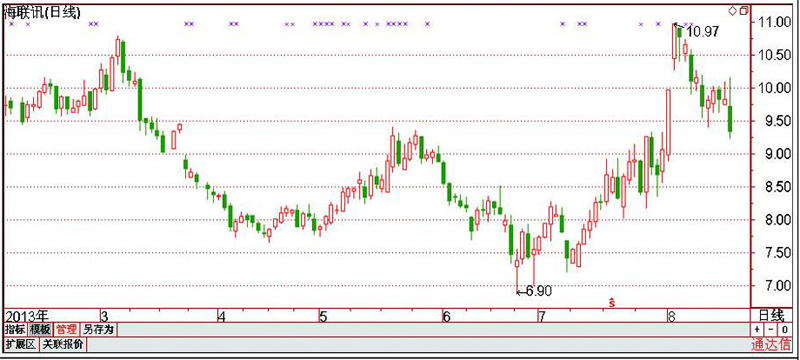
Task: Open the 指标 indicator tab
Action: coord(15,330)
